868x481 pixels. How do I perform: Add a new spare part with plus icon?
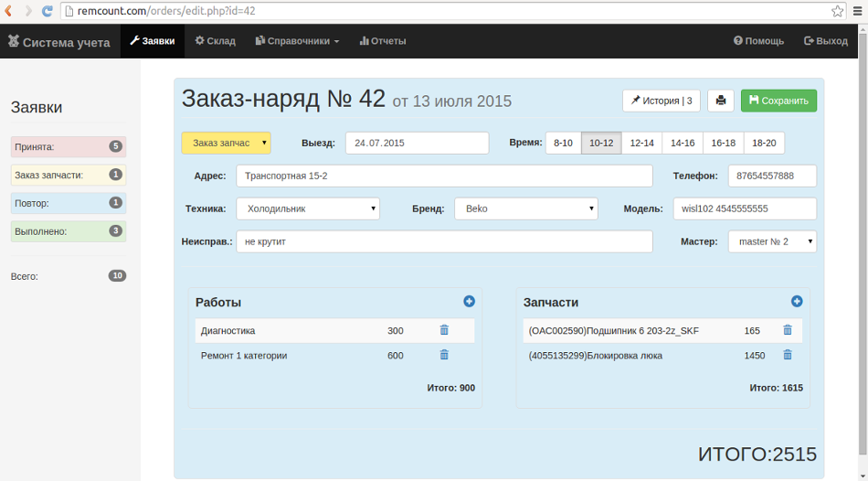coord(797,301)
